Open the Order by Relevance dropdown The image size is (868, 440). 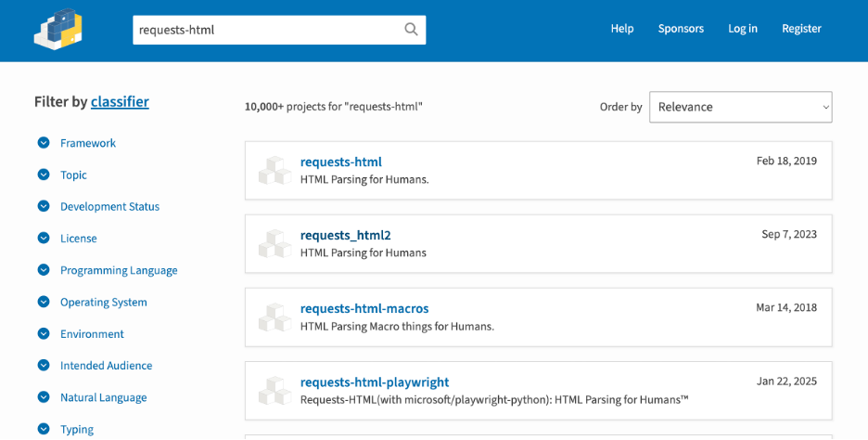tap(741, 107)
